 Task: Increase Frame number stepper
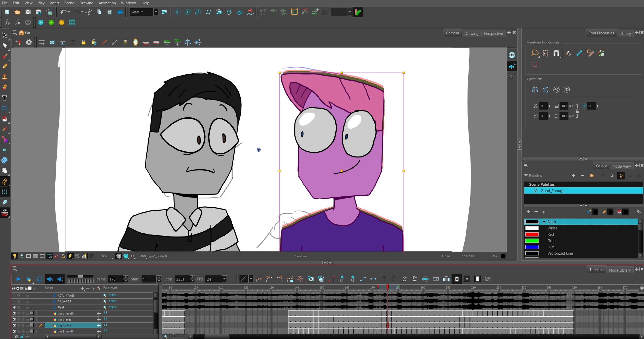coord(125,277)
